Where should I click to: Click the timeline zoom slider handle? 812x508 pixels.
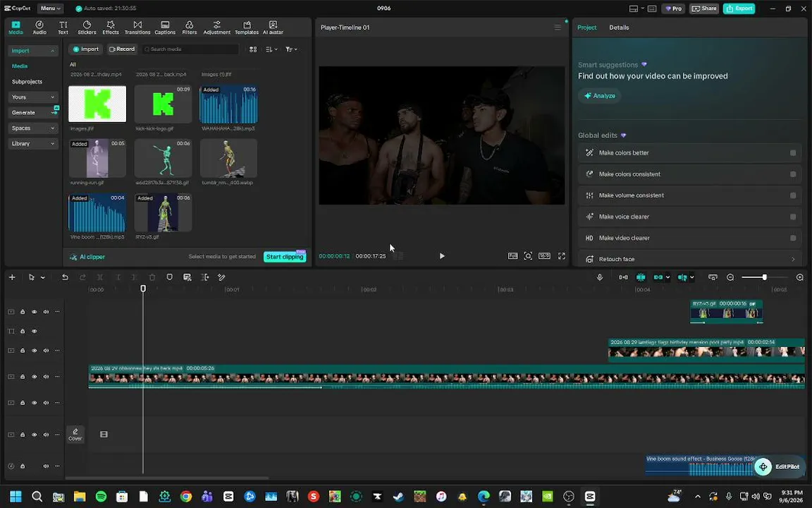pos(764,277)
